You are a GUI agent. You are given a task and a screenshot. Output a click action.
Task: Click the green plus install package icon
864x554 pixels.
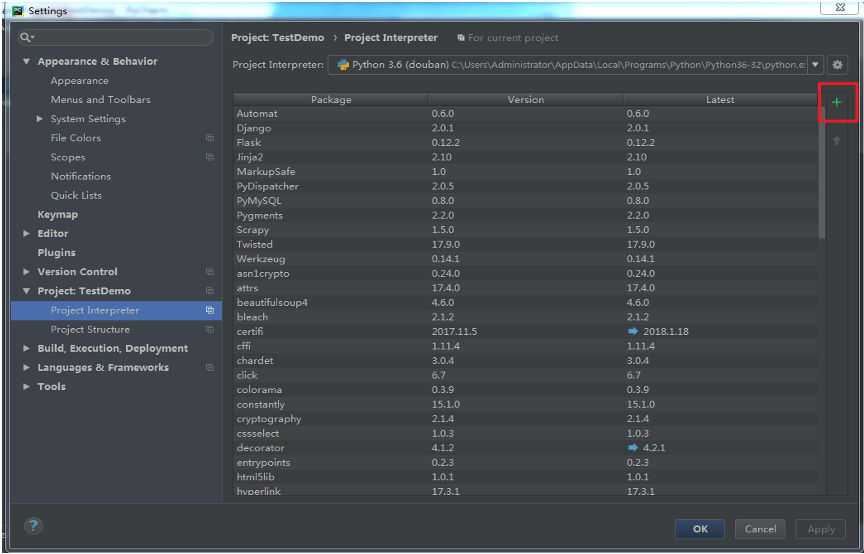pyautogui.click(x=836, y=102)
